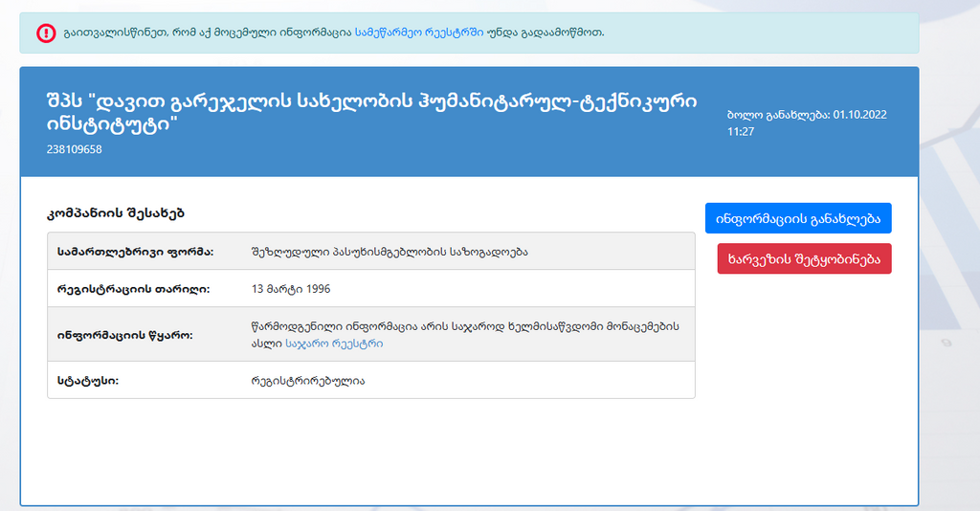Click the სამართლებრივი ფორმა label
980x511 pixels.
[x=136, y=252]
